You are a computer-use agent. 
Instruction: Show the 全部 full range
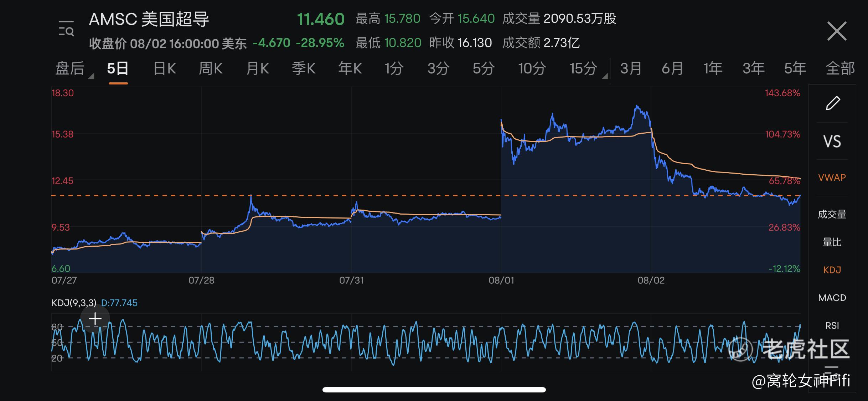840,68
